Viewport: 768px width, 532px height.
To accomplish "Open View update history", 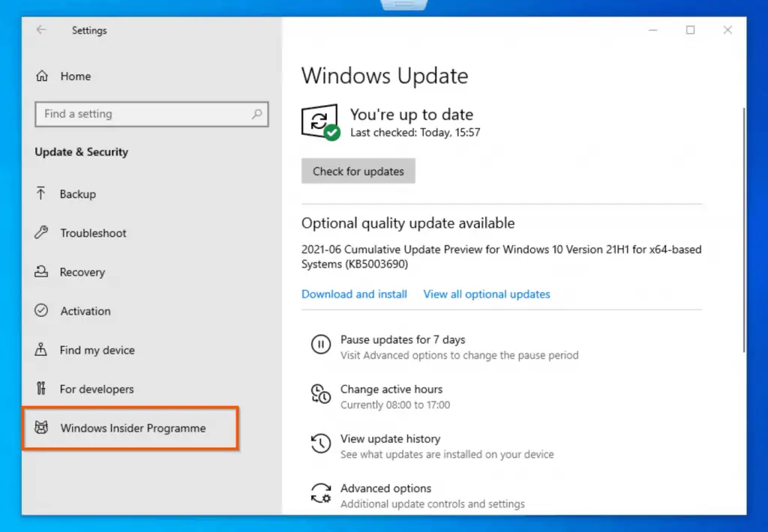I will [390, 438].
